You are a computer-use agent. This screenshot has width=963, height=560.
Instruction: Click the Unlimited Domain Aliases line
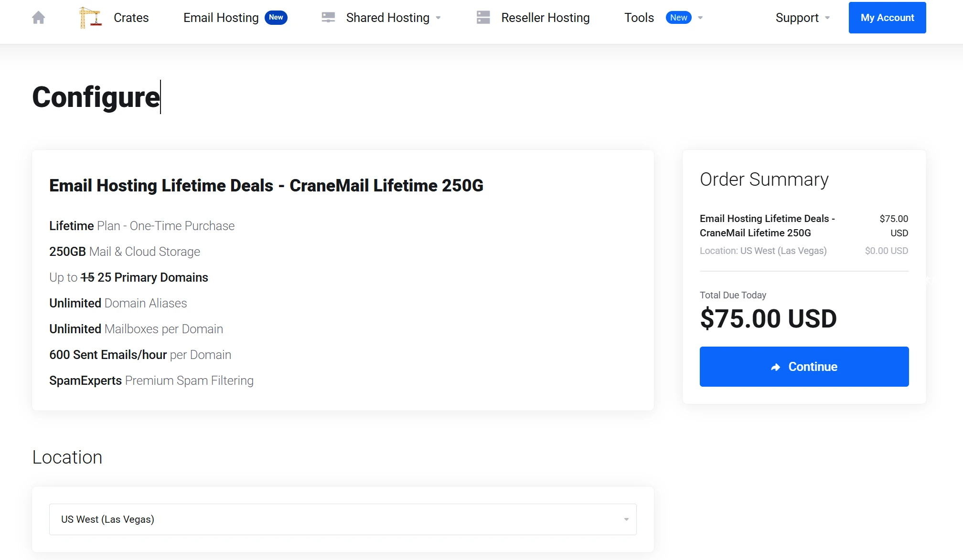tap(118, 303)
